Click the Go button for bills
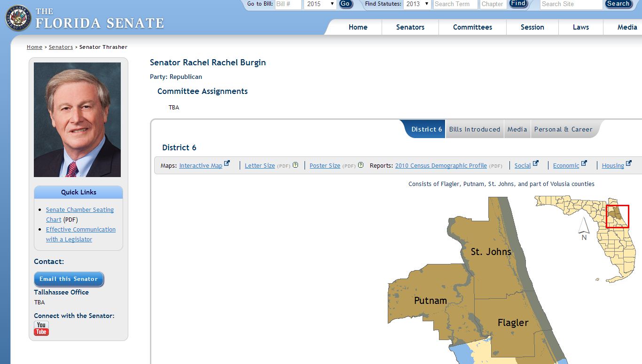 (x=345, y=4)
